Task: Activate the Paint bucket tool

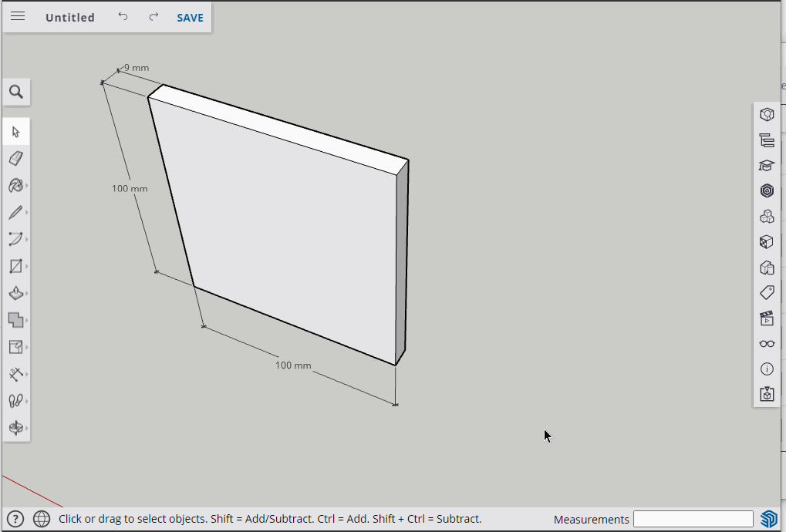Action: point(15,186)
